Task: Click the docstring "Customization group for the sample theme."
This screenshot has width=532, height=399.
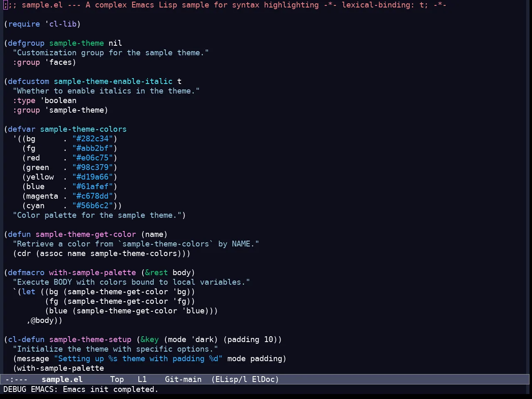Action: click(x=111, y=52)
